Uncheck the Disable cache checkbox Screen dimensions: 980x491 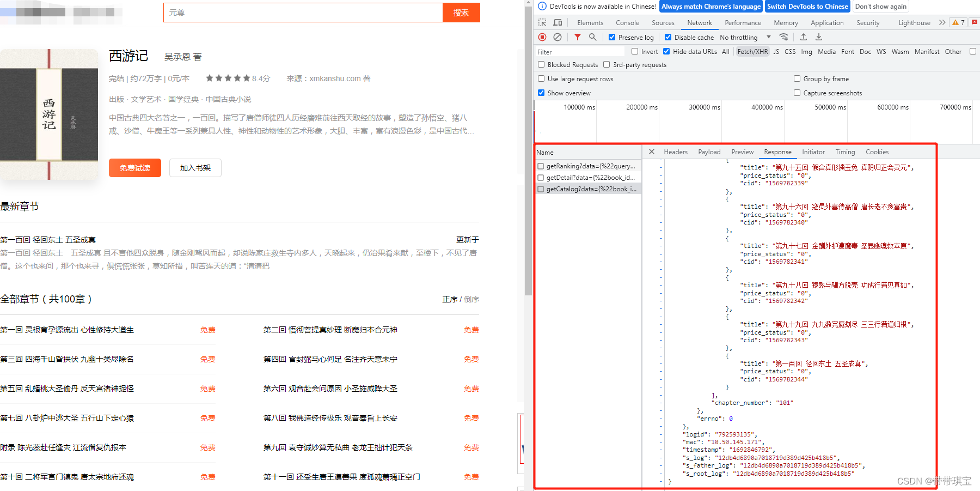click(668, 37)
